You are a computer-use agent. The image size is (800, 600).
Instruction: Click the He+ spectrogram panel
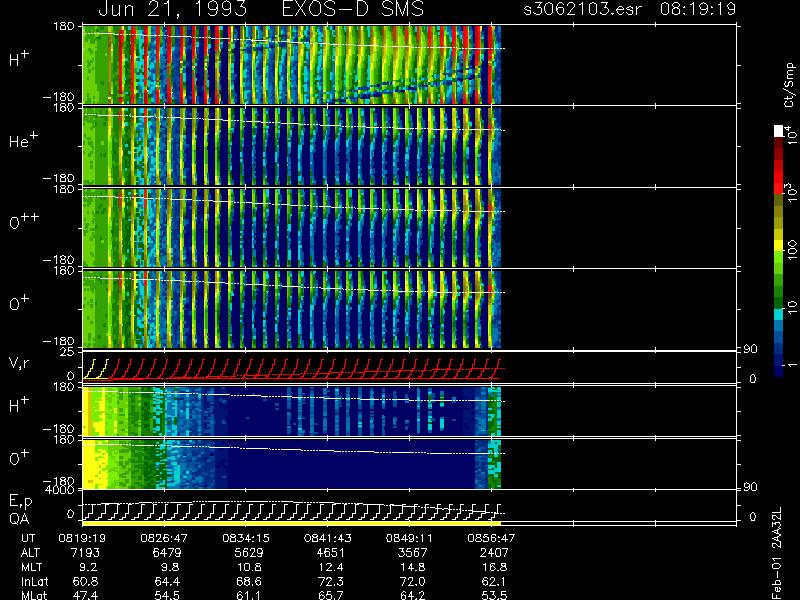point(291,146)
